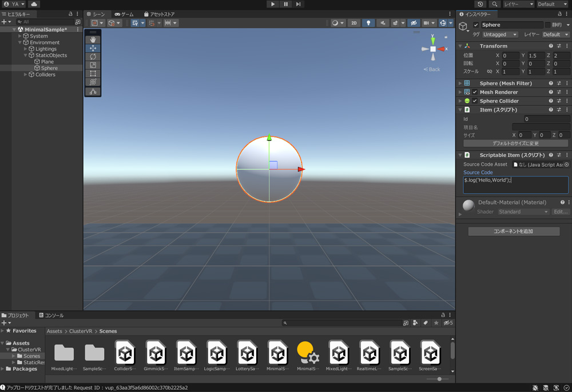Select the Rotate tool in scene toolbar
The width and height of the screenshot is (572, 392).
click(93, 57)
